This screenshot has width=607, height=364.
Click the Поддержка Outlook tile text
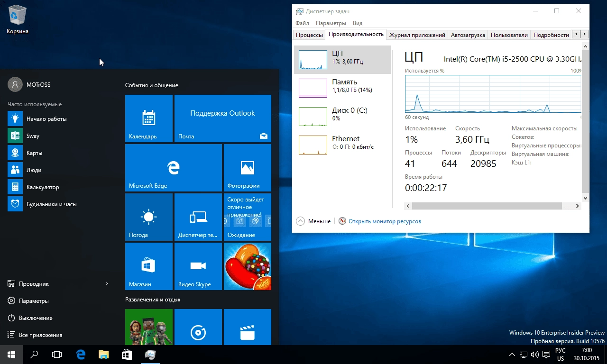[x=222, y=113]
